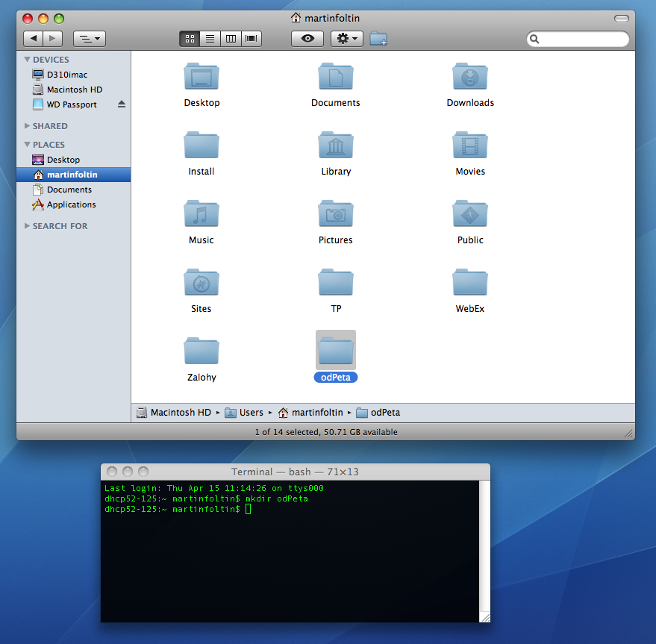This screenshot has height=644, width=656.
Task: Collapse the DEVICES sidebar section
Action: click(x=27, y=60)
